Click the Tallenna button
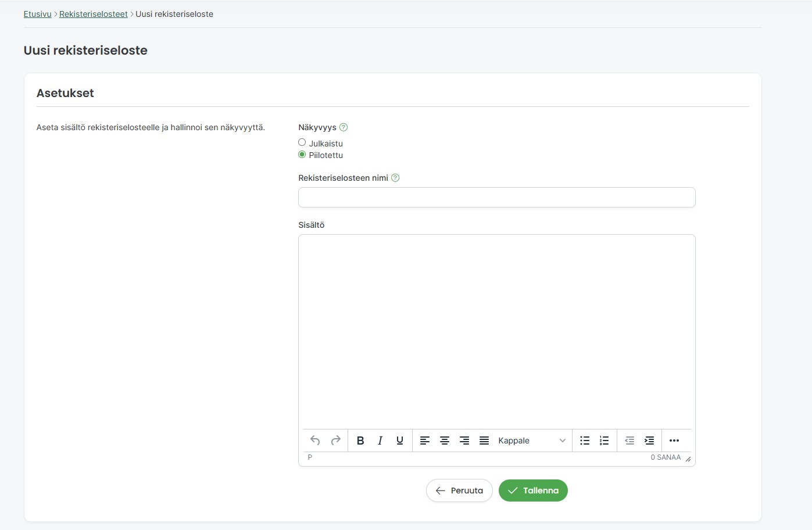The image size is (812, 530). 533,490
